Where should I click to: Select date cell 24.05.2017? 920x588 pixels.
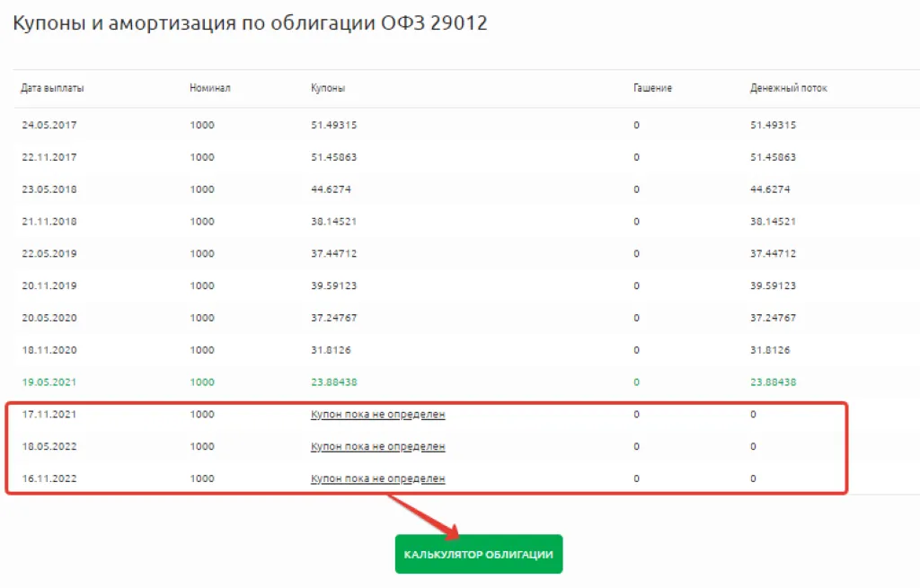[x=49, y=125]
